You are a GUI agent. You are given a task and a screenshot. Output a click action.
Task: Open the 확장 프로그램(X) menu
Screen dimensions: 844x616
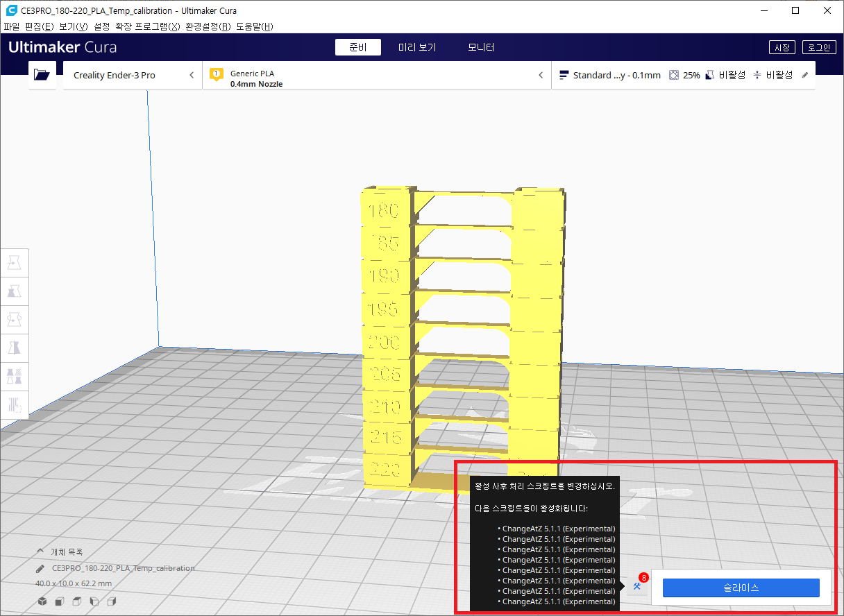(x=147, y=26)
